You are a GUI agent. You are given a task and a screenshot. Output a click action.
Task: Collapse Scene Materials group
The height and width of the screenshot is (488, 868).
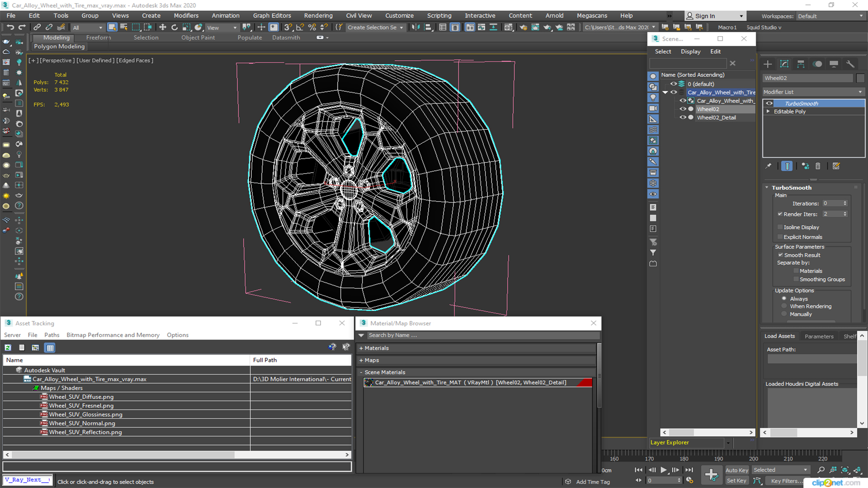361,372
